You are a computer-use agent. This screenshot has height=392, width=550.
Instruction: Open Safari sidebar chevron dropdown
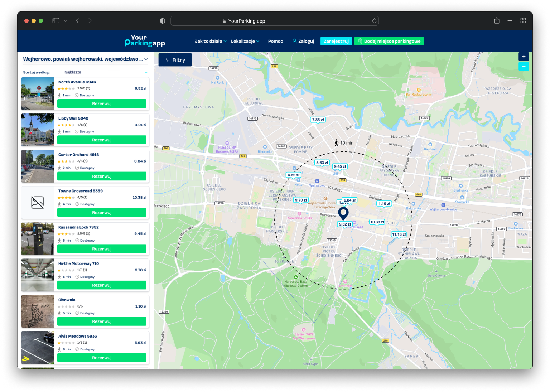click(65, 21)
